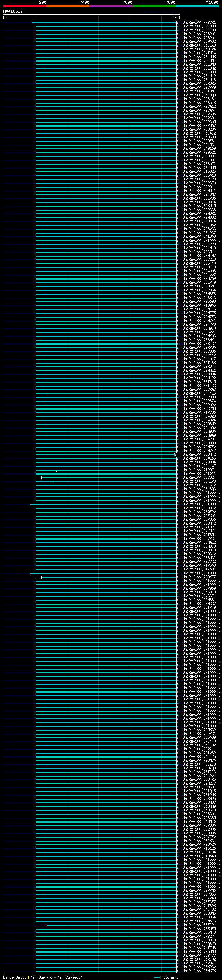Select the UniRef100_A9UMS0 label

pos(199,761)
